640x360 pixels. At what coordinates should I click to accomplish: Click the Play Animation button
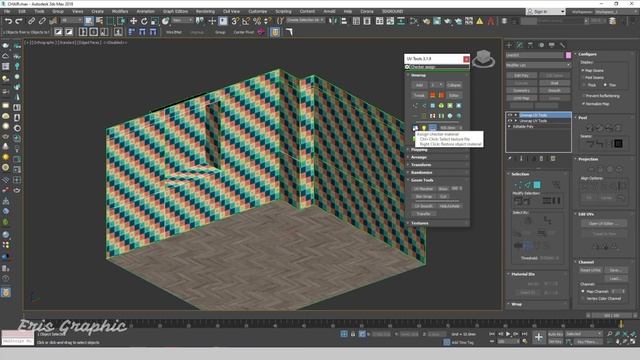coord(508,334)
